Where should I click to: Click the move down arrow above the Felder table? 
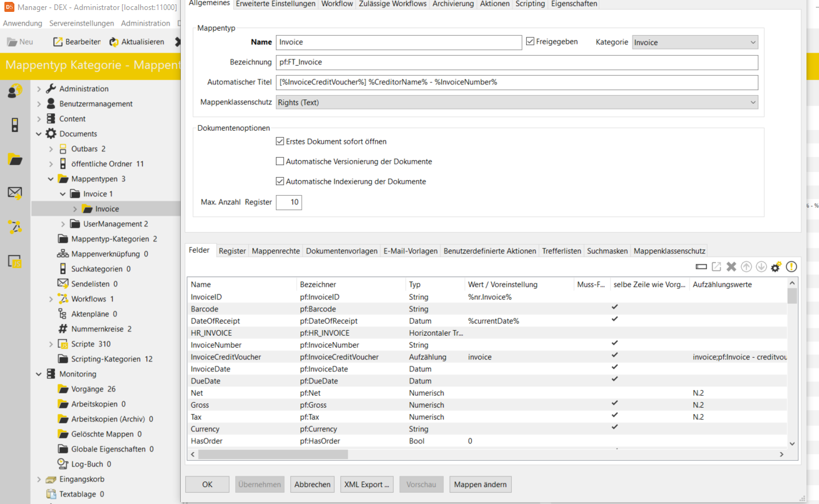pos(761,267)
